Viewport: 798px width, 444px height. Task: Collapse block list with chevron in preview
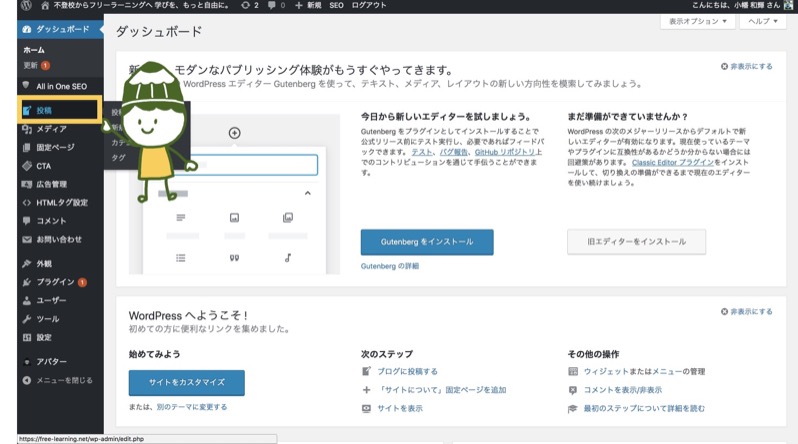click(x=307, y=193)
